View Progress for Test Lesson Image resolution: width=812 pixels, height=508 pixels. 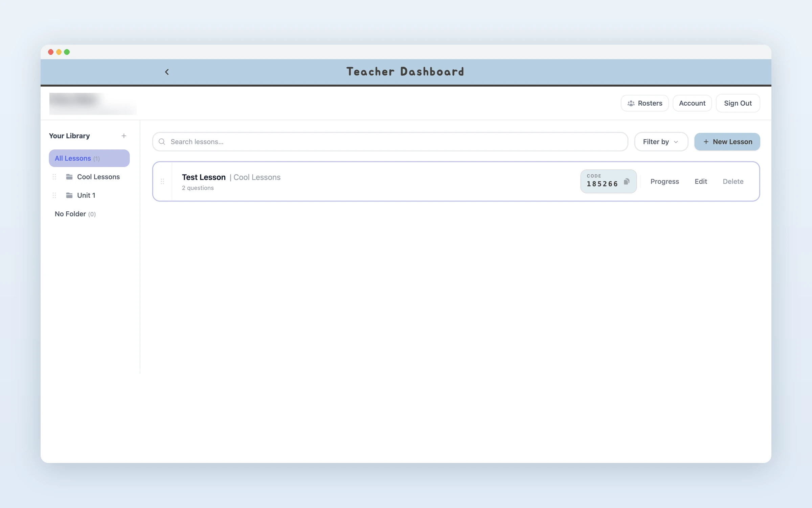pos(664,182)
